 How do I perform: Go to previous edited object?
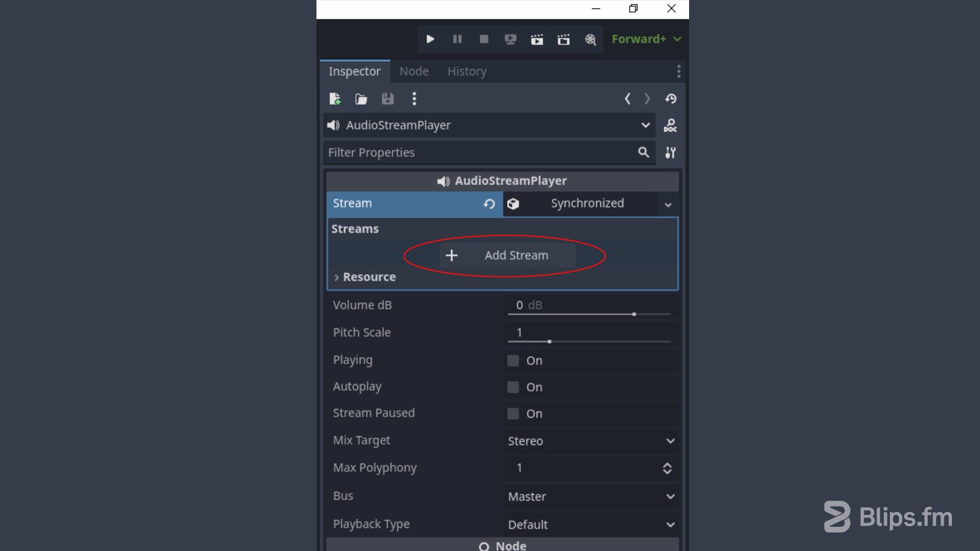[x=627, y=99]
